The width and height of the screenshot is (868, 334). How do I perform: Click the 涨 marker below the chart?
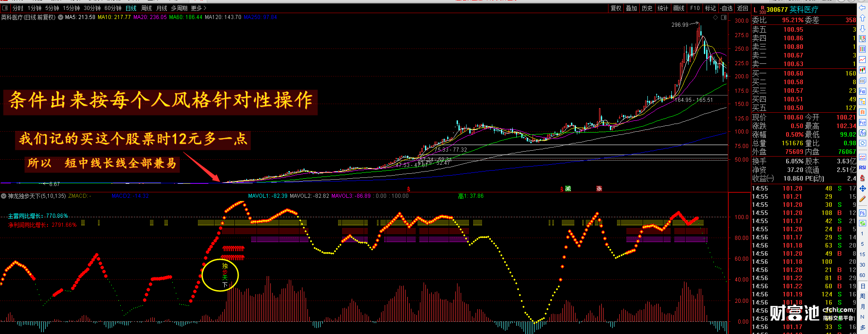click(x=599, y=189)
